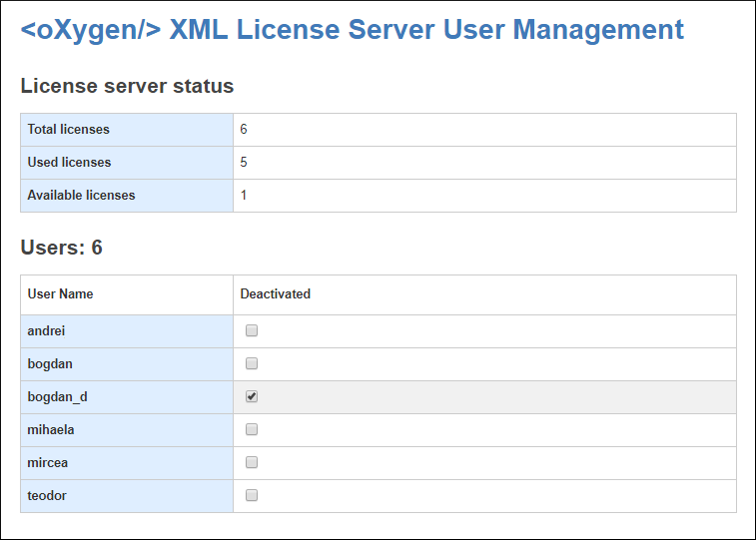This screenshot has height=540, width=756.
Task: Click the Available licenses value 1
Action: tap(243, 195)
